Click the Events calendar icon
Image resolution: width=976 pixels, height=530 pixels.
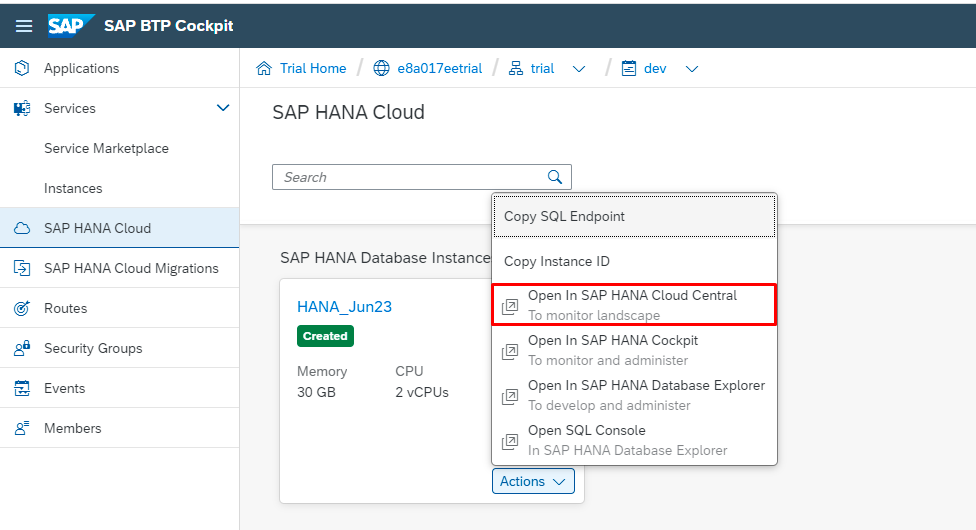click(x=22, y=388)
